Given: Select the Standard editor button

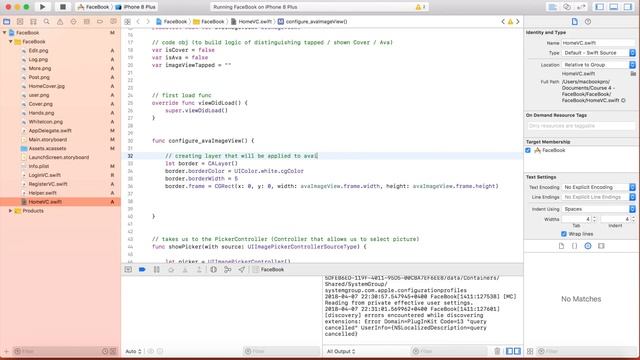Looking at the screenshot, I should 553,7.
